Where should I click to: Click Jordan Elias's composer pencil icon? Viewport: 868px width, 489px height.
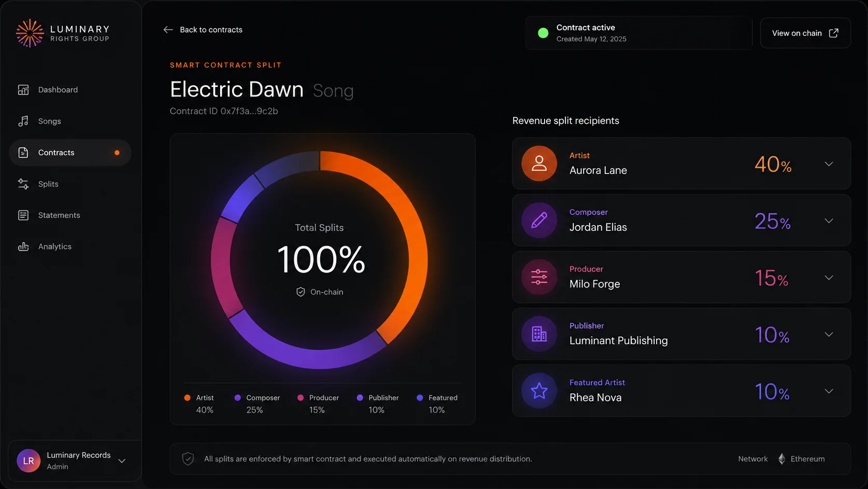(x=539, y=220)
